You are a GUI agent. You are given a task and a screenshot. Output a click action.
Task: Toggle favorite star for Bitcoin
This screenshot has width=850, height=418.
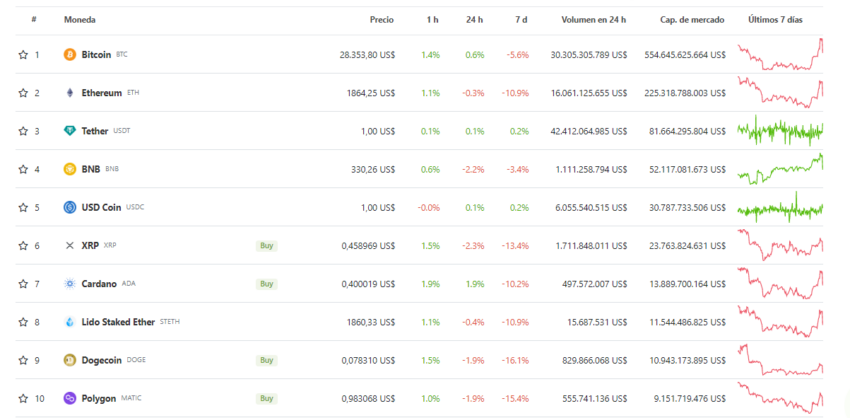click(x=23, y=55)
